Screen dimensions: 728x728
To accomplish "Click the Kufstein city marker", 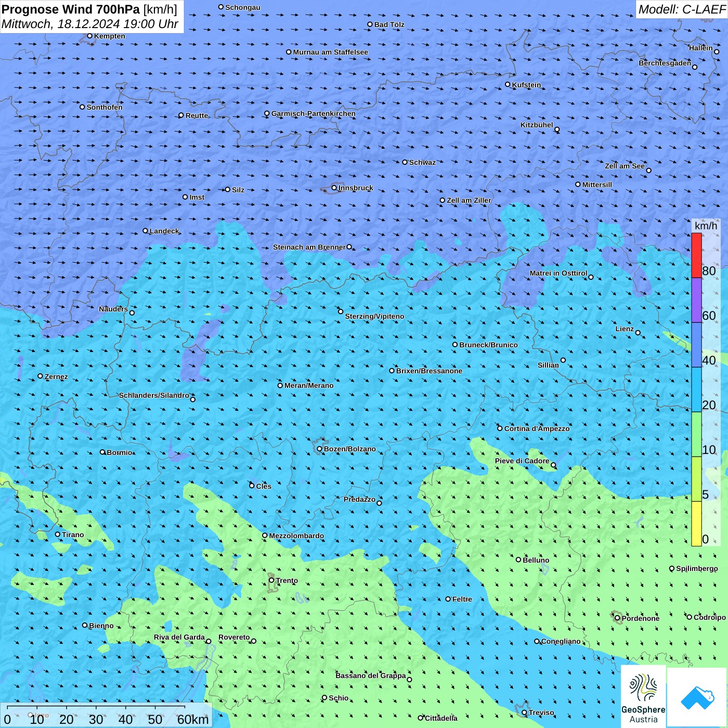I will pyautogui.click(x=508, y=84).
